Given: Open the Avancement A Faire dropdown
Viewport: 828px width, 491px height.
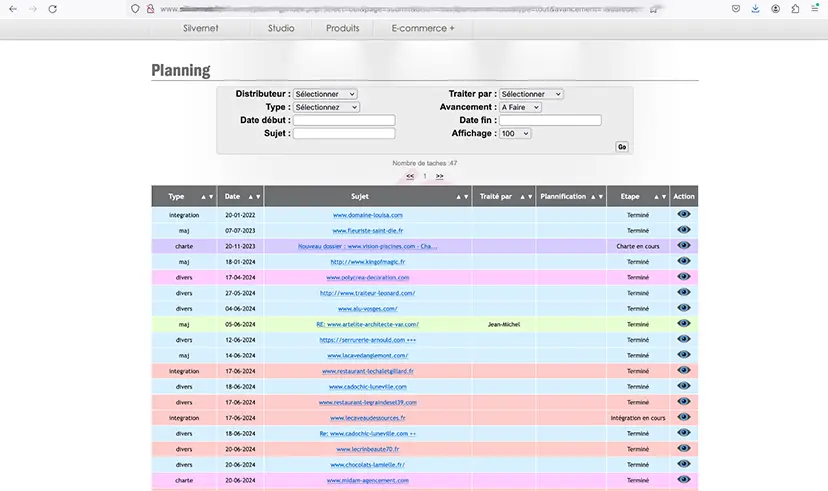Looking at the screenshot, I should click(520, 107).
